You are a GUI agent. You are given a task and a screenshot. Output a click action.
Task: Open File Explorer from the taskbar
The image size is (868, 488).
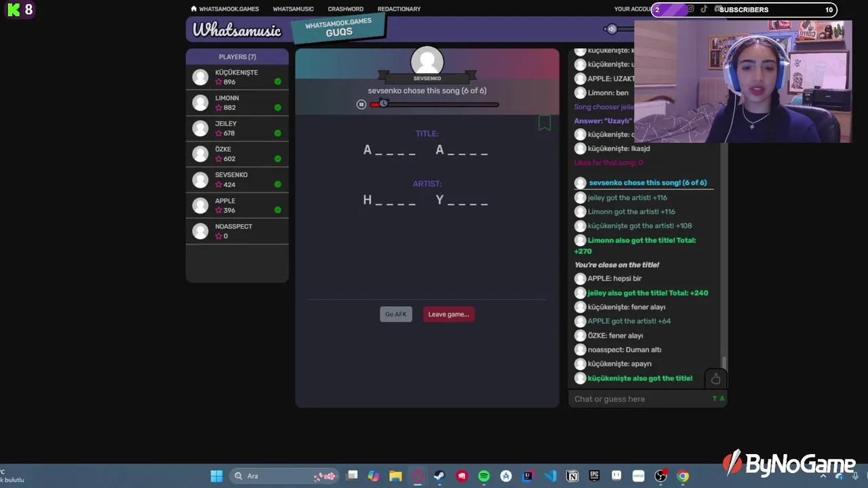395,476
